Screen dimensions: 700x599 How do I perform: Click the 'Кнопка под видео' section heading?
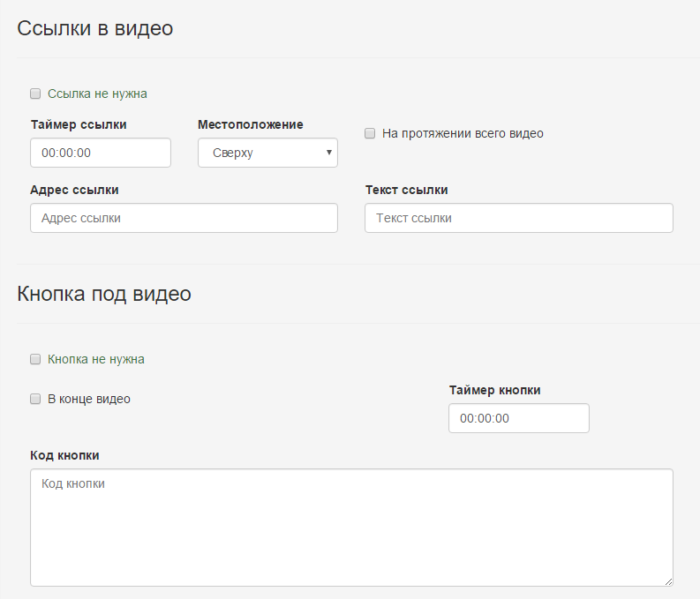tap(104, 294)
